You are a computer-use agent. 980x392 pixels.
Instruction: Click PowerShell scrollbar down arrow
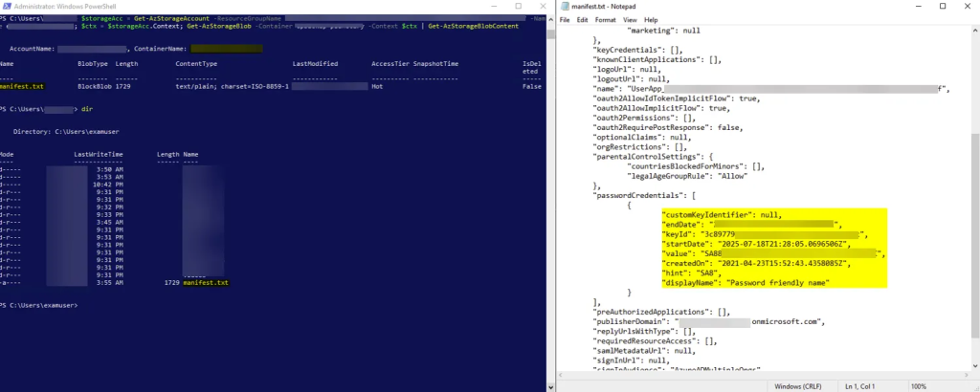click(548, 386)
